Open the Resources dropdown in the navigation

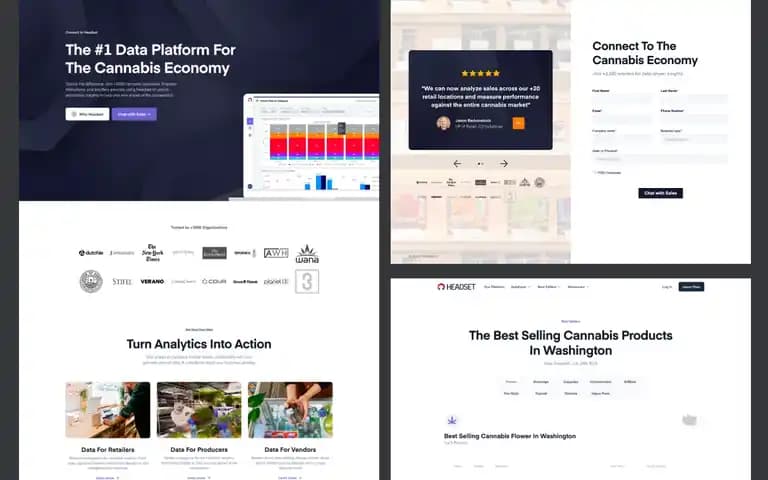click(578, 287)
